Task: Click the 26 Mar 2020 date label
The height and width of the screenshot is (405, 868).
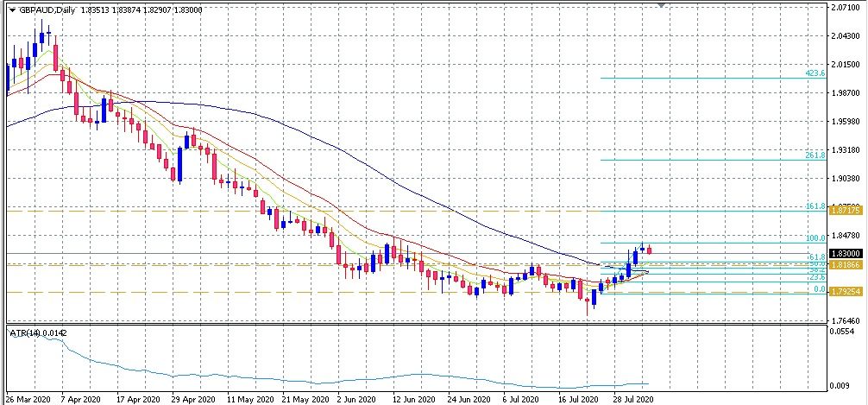Action: (x=27, y=399)
